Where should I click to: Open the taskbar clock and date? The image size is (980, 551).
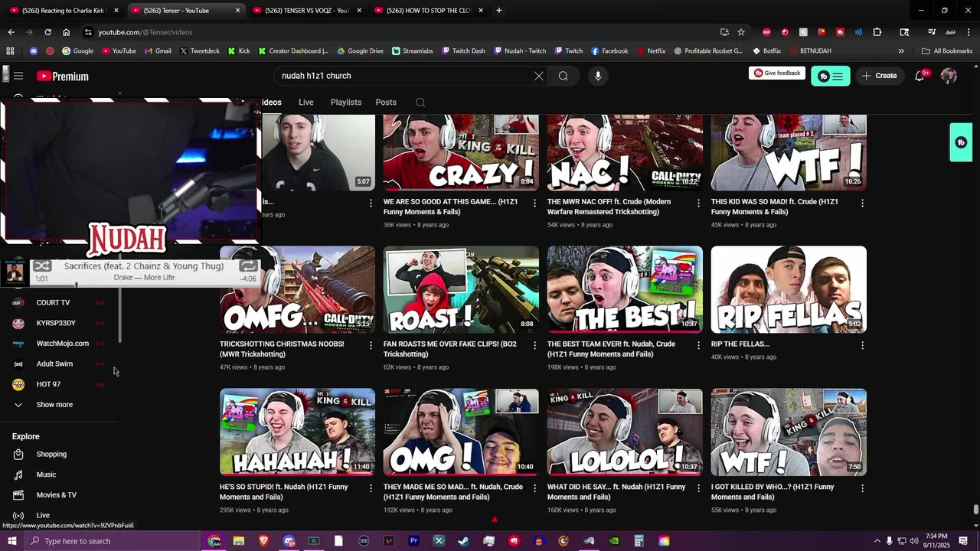(x=937, y=541)
